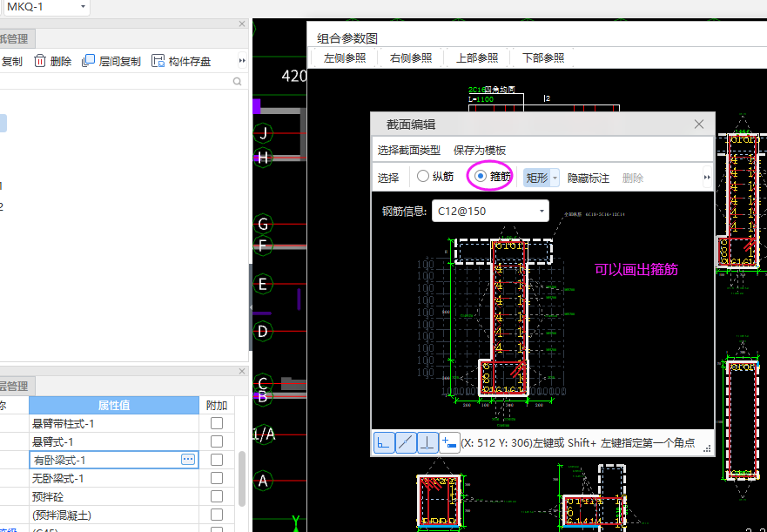Select the perpendicular drawing mode icon
This screenshot has height=532, width=767.
tap(427, 443)
